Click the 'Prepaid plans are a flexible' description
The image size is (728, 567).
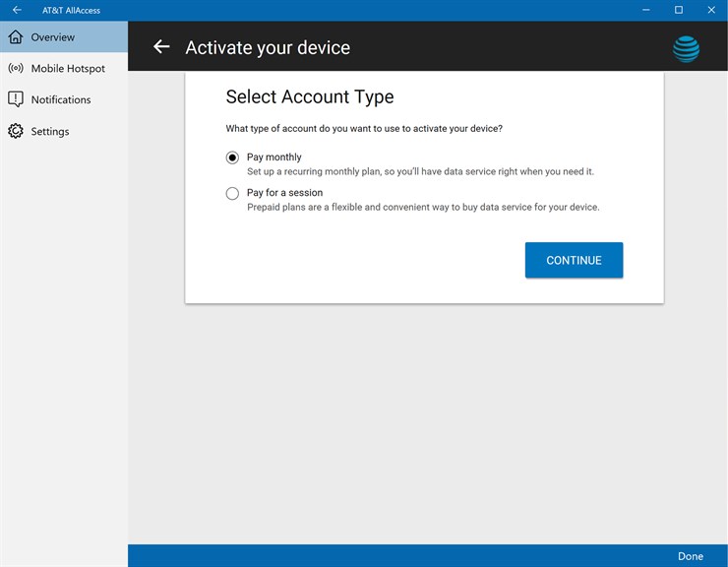(423, 207)
